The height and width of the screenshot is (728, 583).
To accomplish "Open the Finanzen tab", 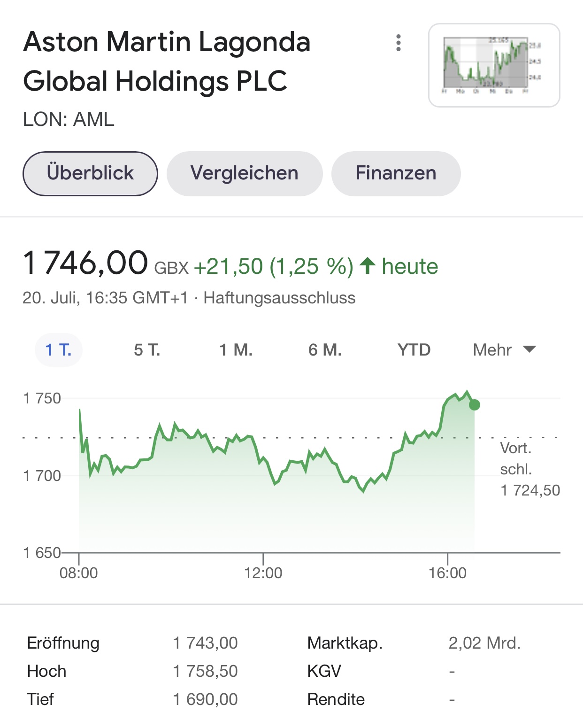I will tap(396, 173).
